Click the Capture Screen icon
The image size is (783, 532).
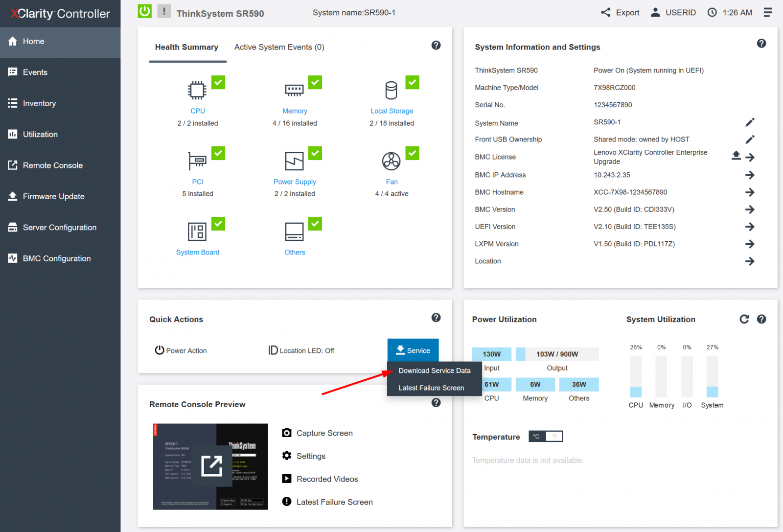click(x=287, y=433)
